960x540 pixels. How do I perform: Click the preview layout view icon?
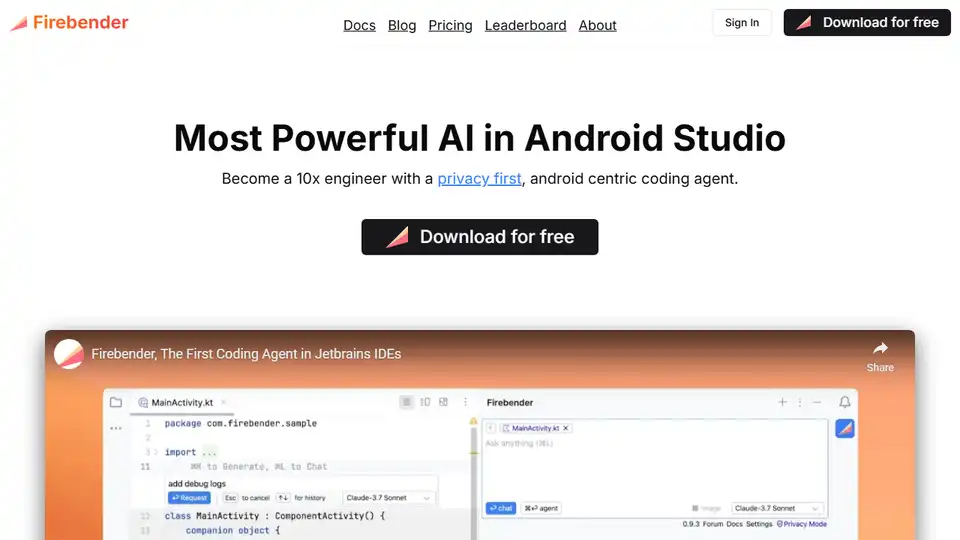pyautogui.click(x=443, y=402)
